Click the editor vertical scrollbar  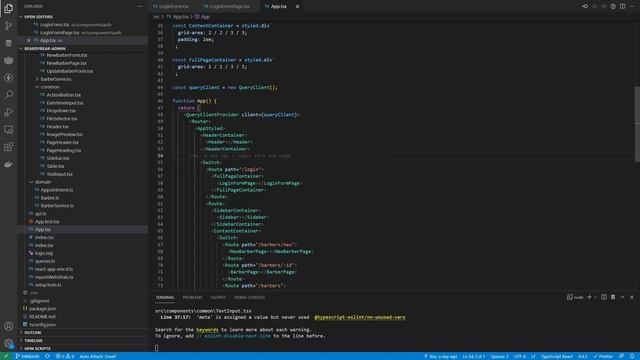(637, 124)
